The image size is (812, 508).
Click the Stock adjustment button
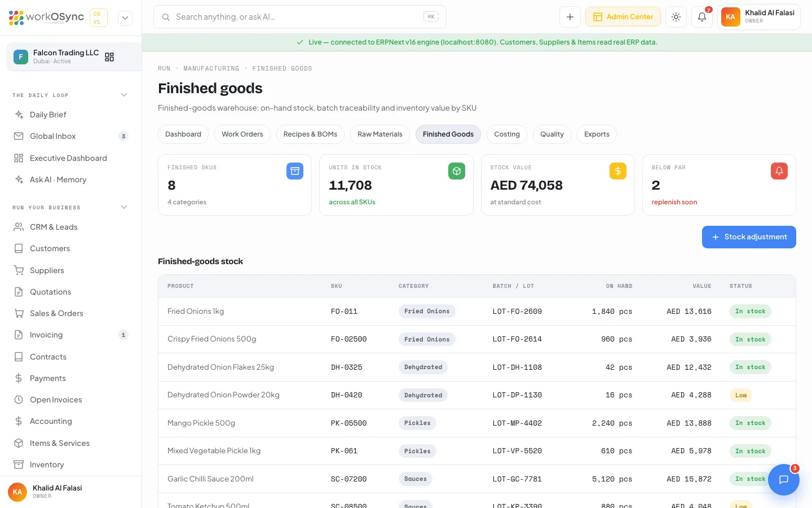(x=749, y=237)
